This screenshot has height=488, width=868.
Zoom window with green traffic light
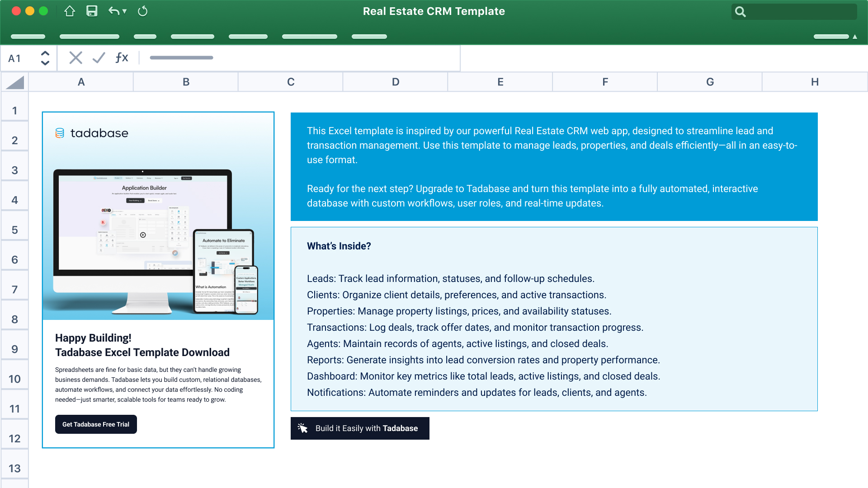[43, 11]
